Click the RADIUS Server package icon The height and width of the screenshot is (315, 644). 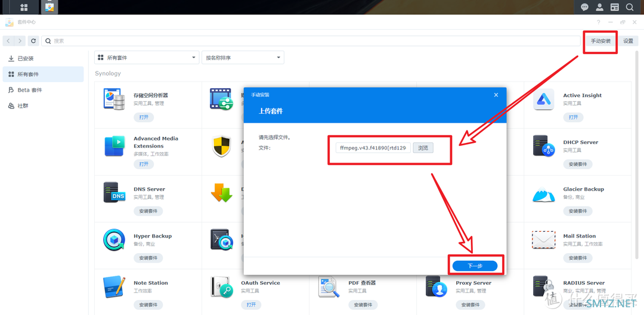(544, 286)
